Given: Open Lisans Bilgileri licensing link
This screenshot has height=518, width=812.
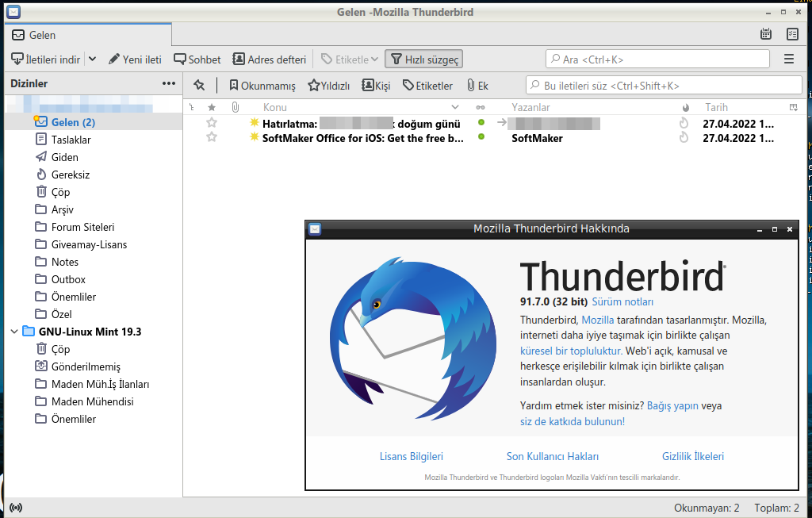Looking at the screenshot, I should [x=412, y=456].
